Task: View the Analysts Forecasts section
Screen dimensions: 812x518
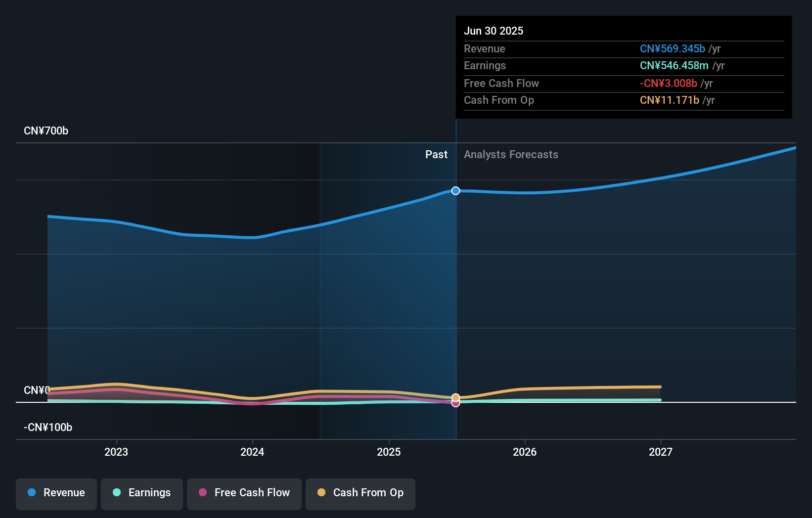Action: coord(511,154)
